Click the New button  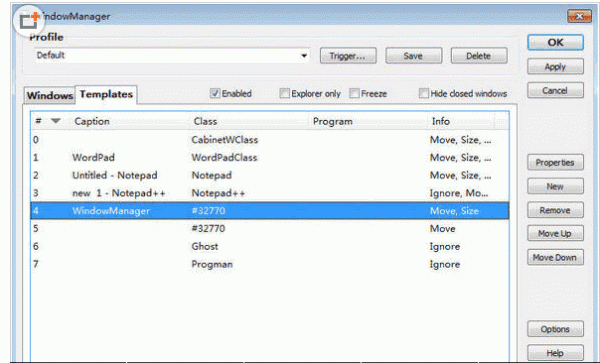point(555,186)
